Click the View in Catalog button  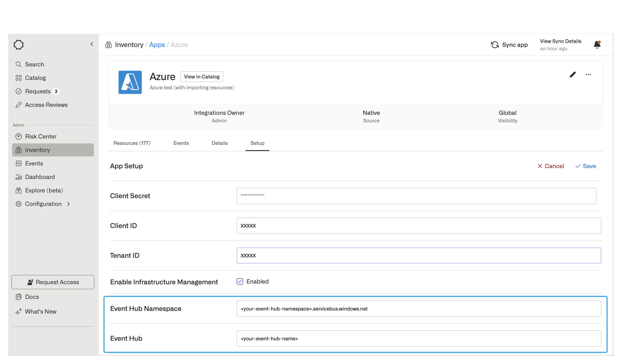click(202, 77)
